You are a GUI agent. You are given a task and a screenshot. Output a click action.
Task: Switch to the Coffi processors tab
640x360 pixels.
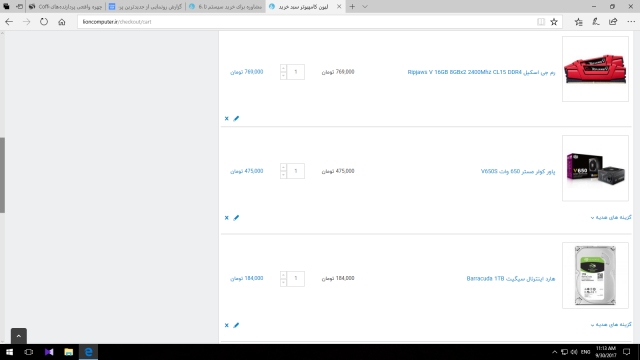(x=65, y=7)
